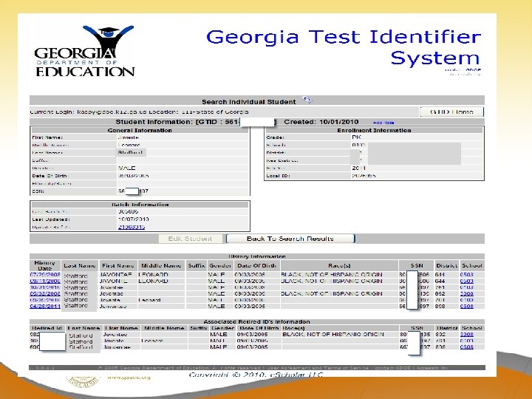Select the Batch Information section title
This screenshot has height=399, width=532.
point(140,205)
